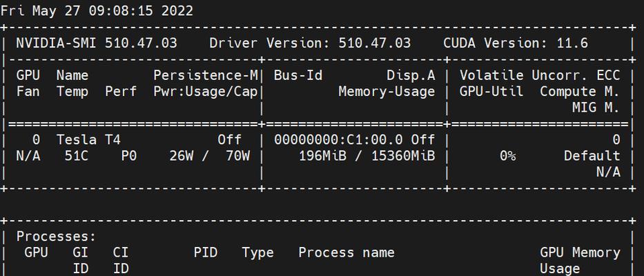Click the Process name column header
644x276 pixels.
pyautogui.click(x=347, y=253)
